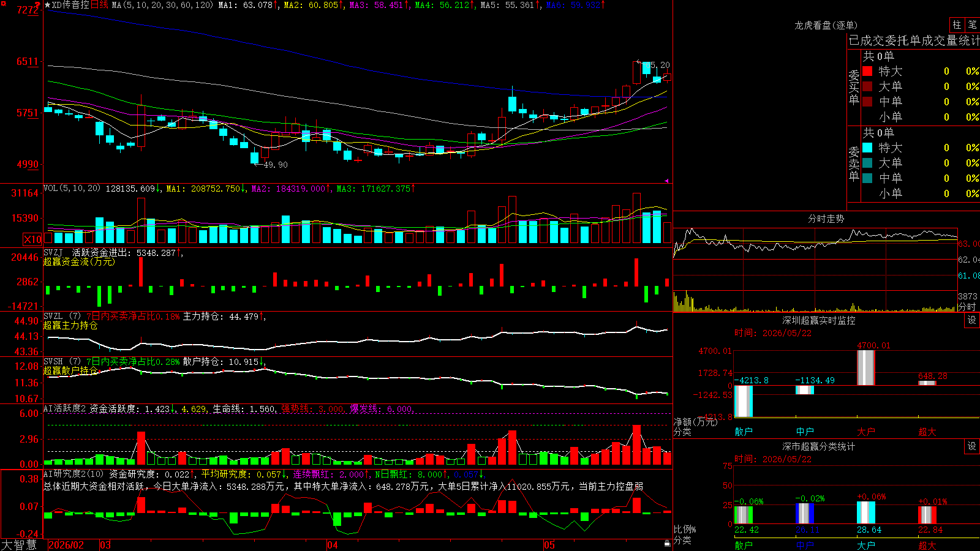Image resolution: width=980 pixels, height=551 pixels.
Task: Click the 小单 row under 委卖单
Action: (920, 193)
